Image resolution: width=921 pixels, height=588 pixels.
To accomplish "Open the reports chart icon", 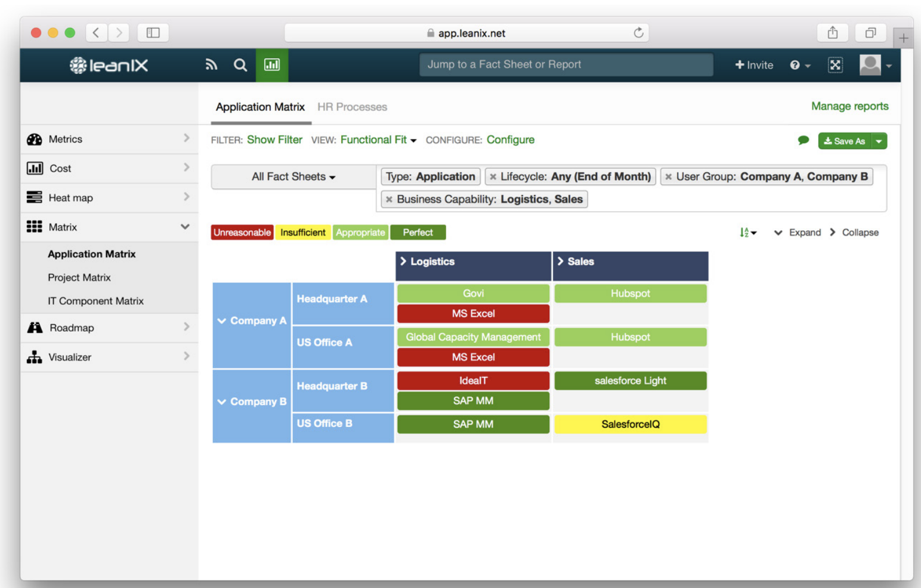I will (272, 64).
